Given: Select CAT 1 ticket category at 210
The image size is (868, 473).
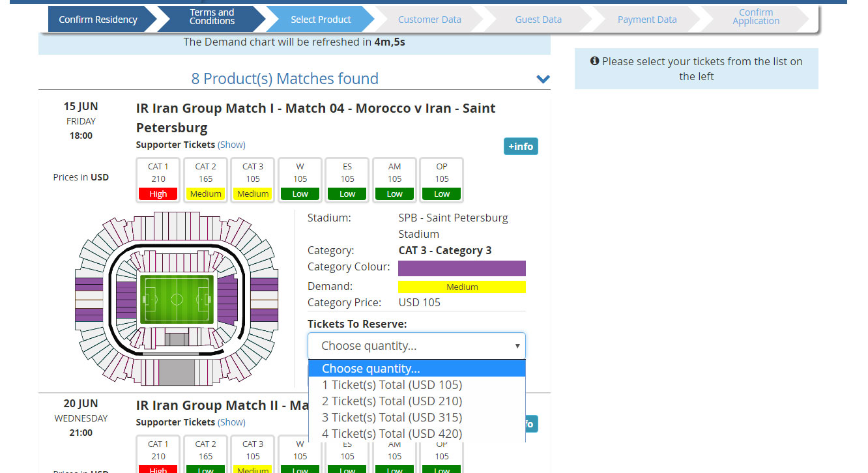Looking at the screenshot, I should (x=158, y=180).
